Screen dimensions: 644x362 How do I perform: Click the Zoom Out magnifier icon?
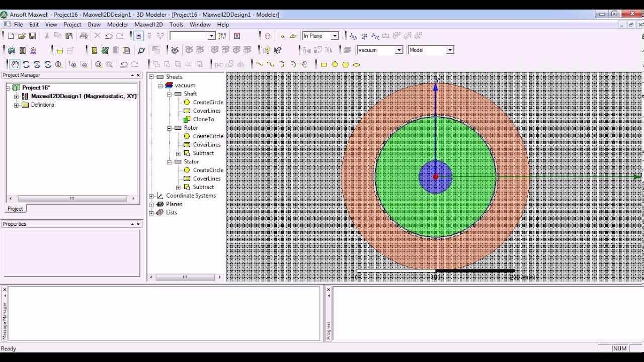tap(84, 64)
